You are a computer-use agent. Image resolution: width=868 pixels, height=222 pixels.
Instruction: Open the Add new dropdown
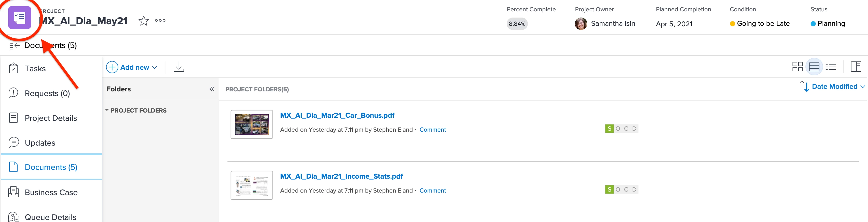pyautogui.click(x=132, y=67)
